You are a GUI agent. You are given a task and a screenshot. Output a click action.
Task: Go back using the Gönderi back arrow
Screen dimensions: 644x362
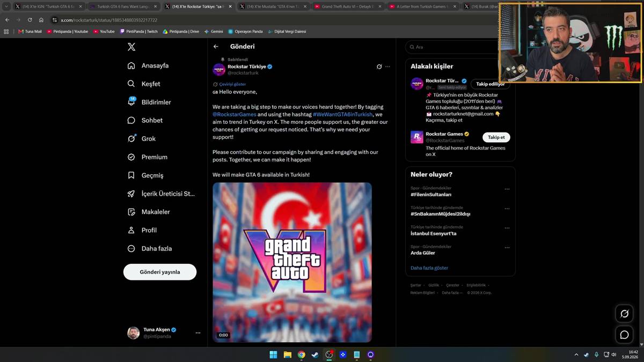[x=216, y=47]
